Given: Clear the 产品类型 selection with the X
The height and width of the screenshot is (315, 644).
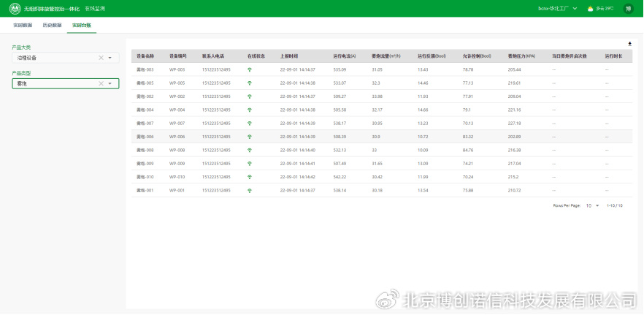Looking at the screenshot, I should point(101,84).
